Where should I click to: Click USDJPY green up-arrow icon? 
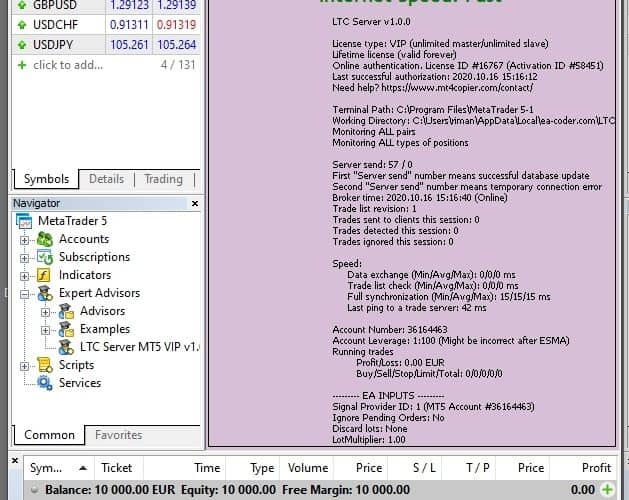[22, 45]
